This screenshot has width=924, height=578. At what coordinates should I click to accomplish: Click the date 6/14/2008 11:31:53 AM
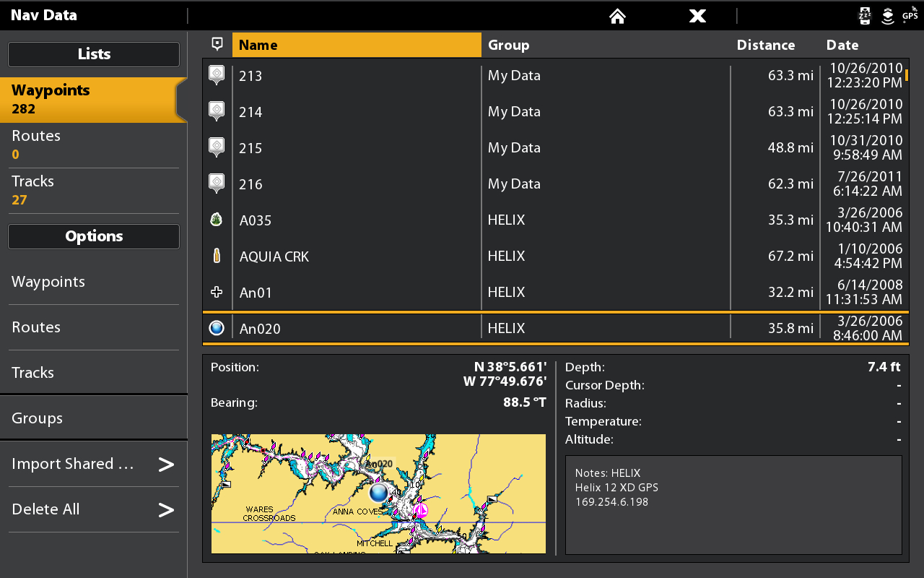point(864,292)
